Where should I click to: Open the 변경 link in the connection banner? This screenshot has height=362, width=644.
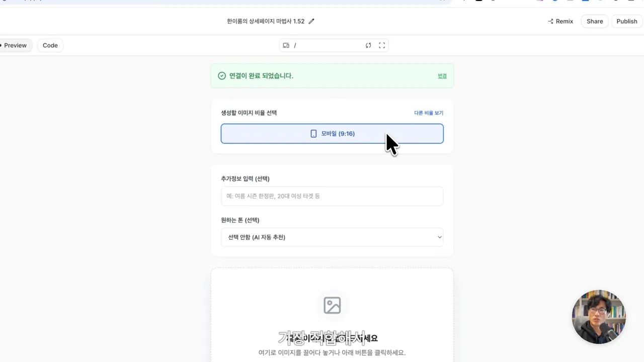click(x=442, y=75)
